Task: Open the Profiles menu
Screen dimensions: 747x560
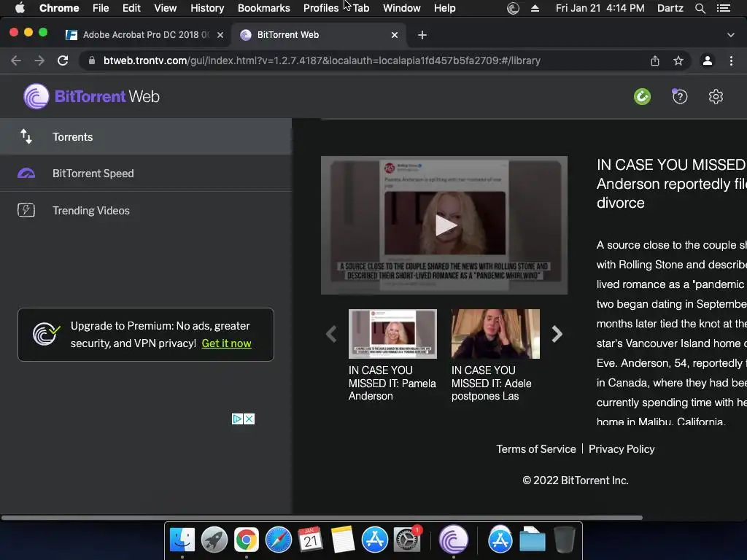Action: click(321, 8)
